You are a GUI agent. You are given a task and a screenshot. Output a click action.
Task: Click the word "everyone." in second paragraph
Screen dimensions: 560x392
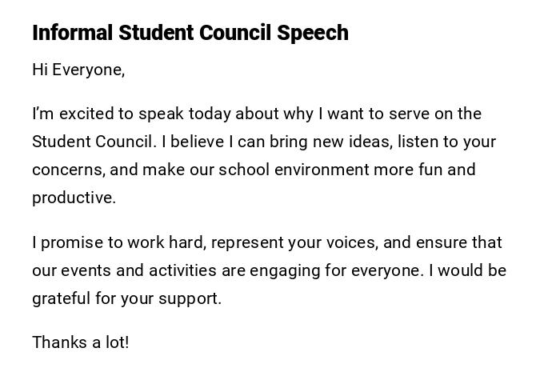click(386, 270)
